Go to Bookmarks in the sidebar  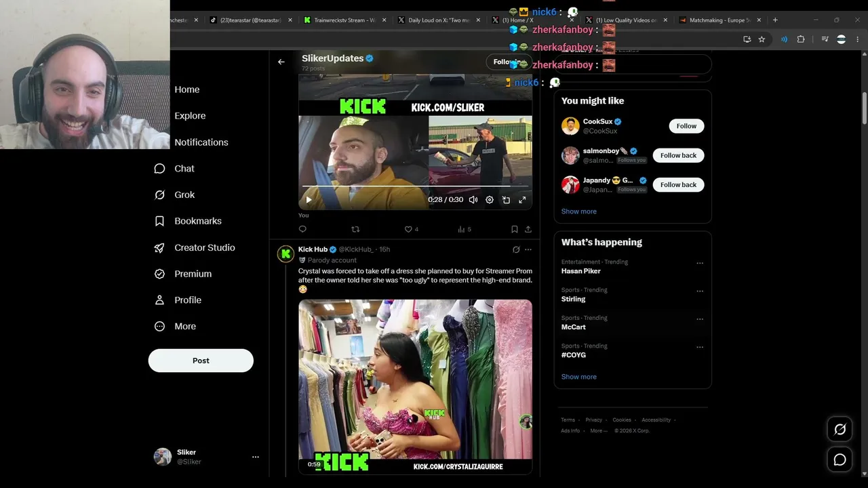coord(188,221)
